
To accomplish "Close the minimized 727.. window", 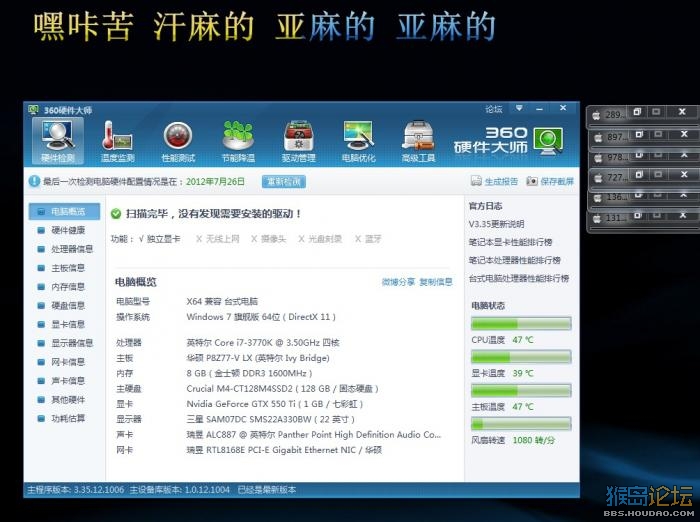I will tap(683, 174).
